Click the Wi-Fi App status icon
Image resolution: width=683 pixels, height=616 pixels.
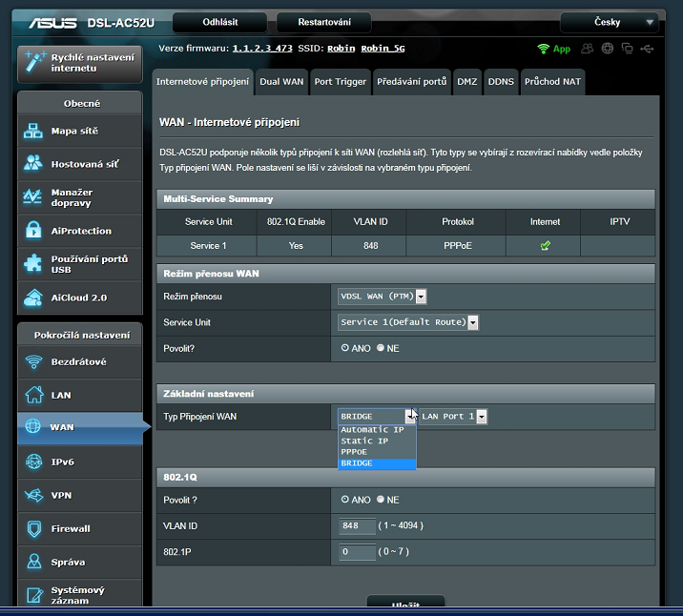pos(553,48)
